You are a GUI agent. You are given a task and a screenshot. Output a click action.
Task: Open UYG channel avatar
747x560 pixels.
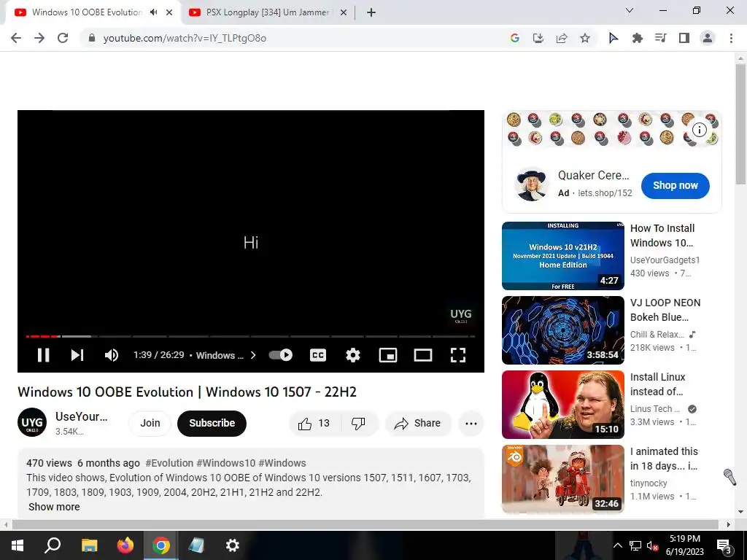32,422
